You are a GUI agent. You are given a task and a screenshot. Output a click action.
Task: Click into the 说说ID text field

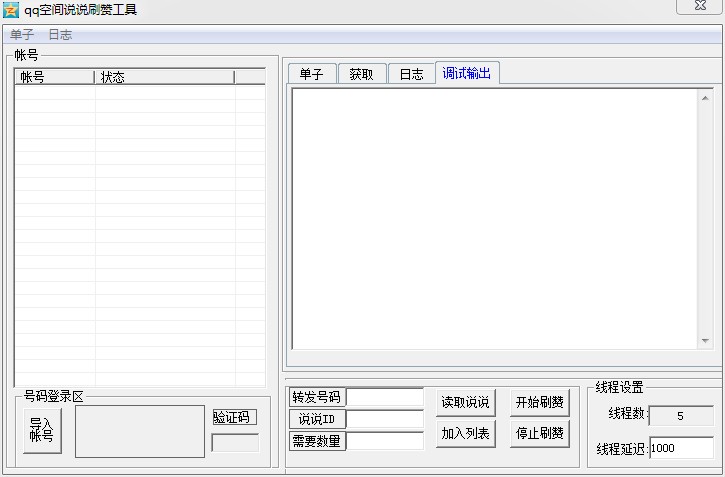[385, 419]
